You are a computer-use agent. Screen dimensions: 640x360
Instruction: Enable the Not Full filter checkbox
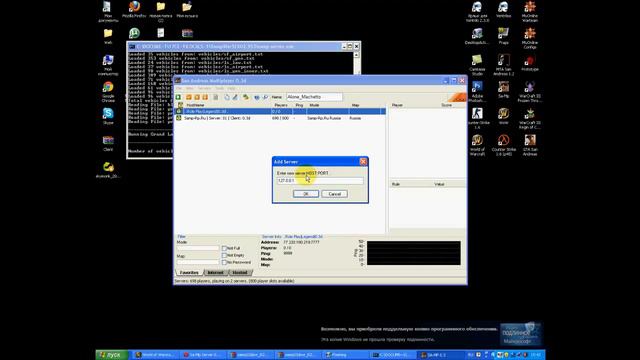point(224,248)
